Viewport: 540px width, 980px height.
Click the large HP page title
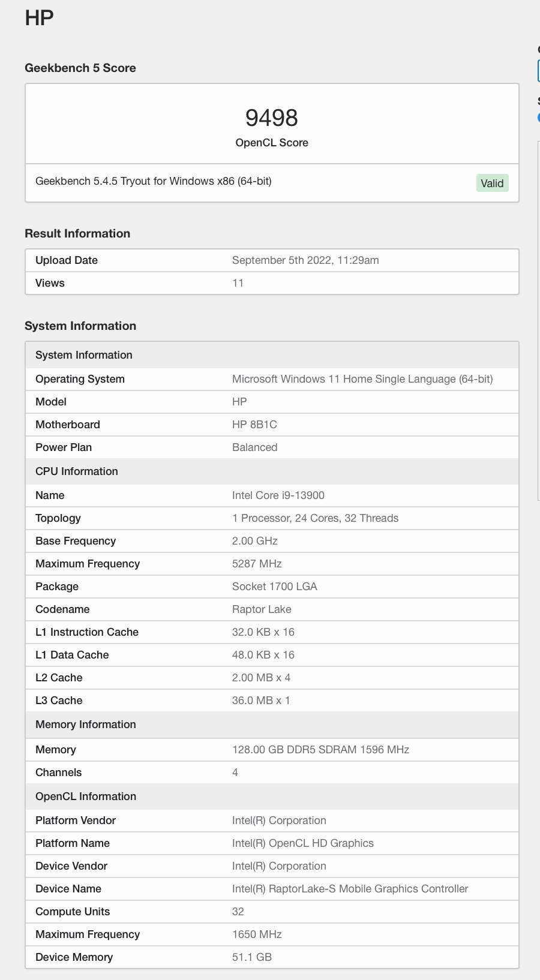(40, 18)
